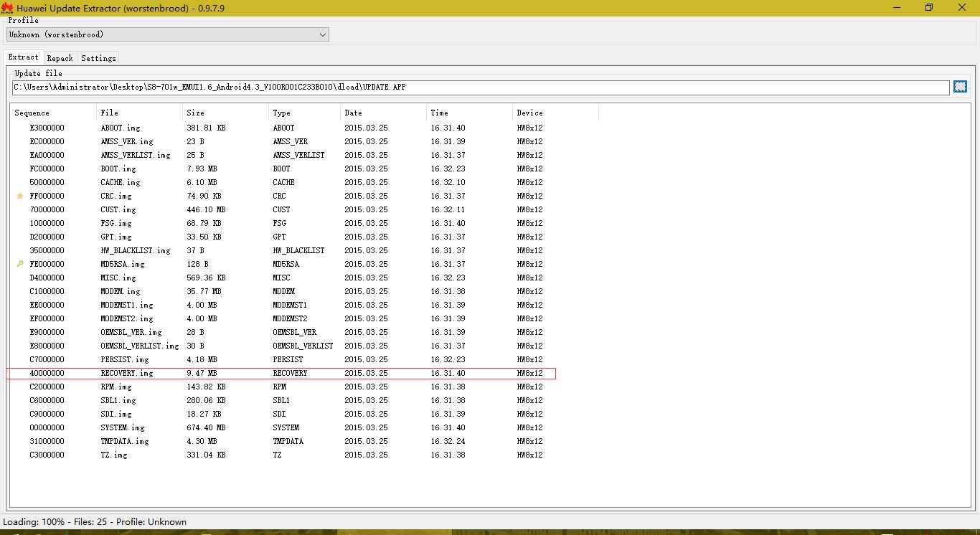The image size is (980, 535).
Task: Click the 16.32.24 time cell
Action: [448, 441]
